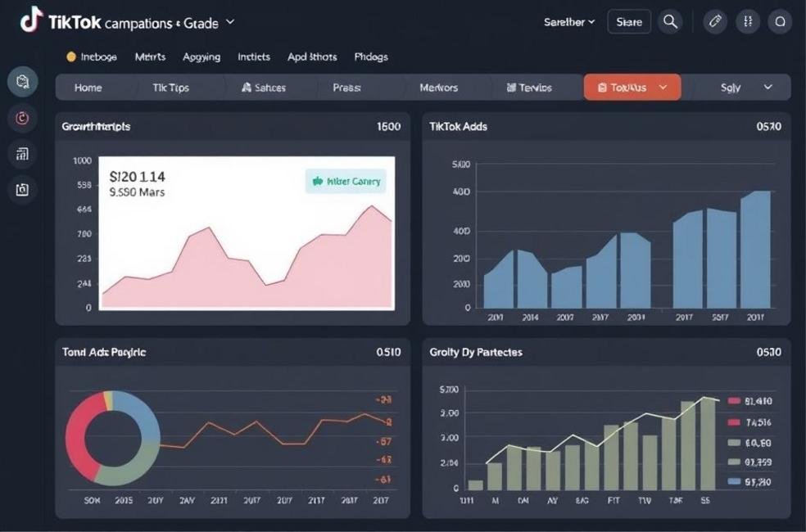Click the pencil edit icon at top right

[714, 21]
